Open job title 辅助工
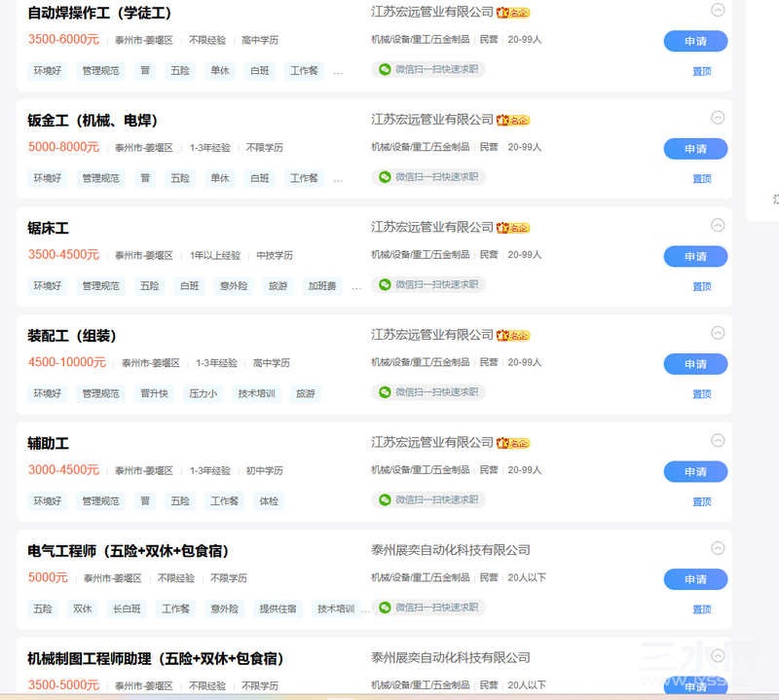 click(48, 443)
